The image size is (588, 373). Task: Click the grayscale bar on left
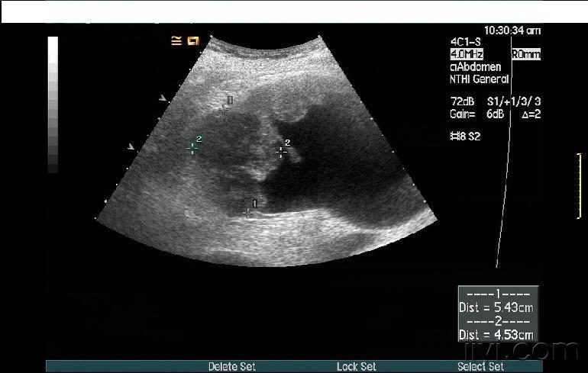pyautogui.click(x=53, y=105)
